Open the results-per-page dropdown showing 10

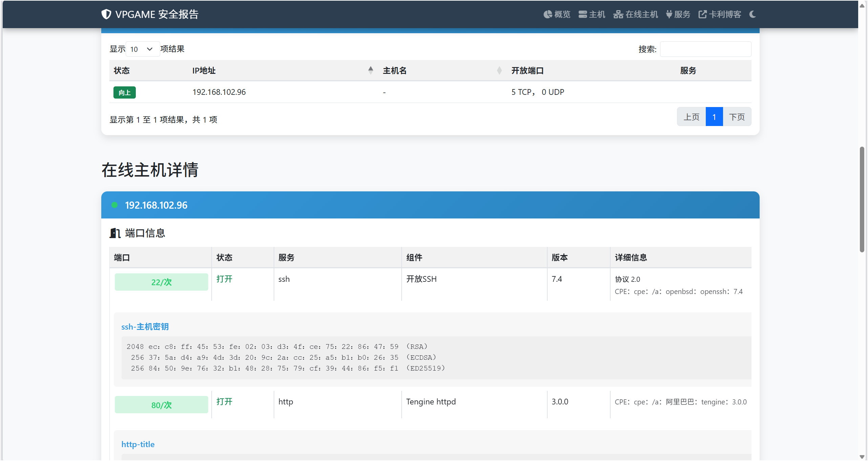coord(142,49)
